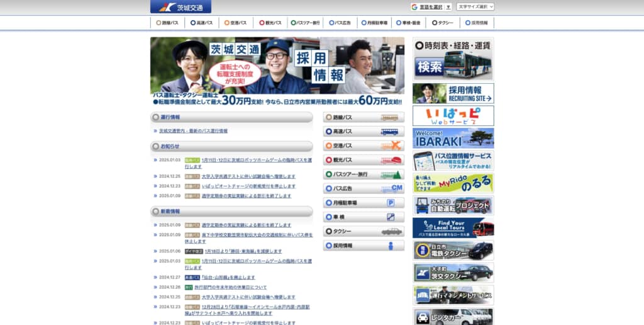Open the 日立市 電鉄タクシー banner
Screen dimensions: 644x325
pyautogui.click(x=453, y=250)
